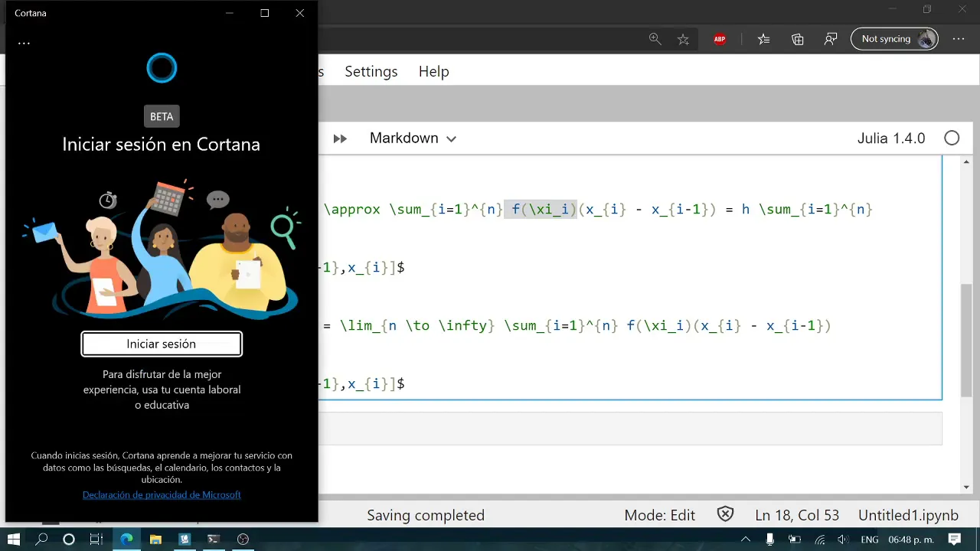Maximize the Cortana window
The image size is (980, 551).
[x=265, y=13]
